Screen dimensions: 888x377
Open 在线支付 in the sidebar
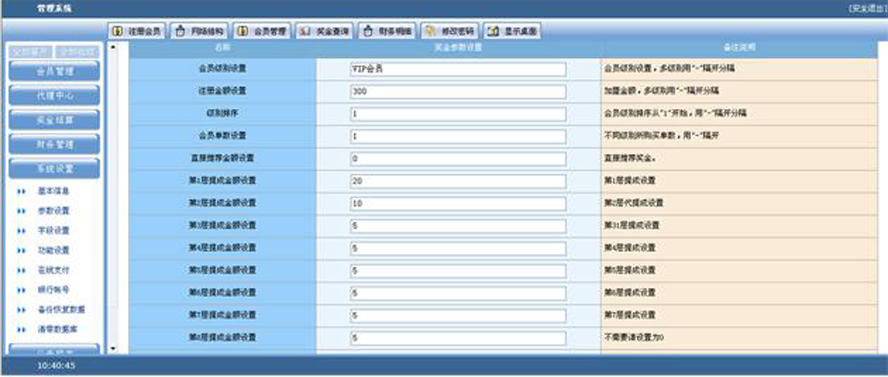53,270
